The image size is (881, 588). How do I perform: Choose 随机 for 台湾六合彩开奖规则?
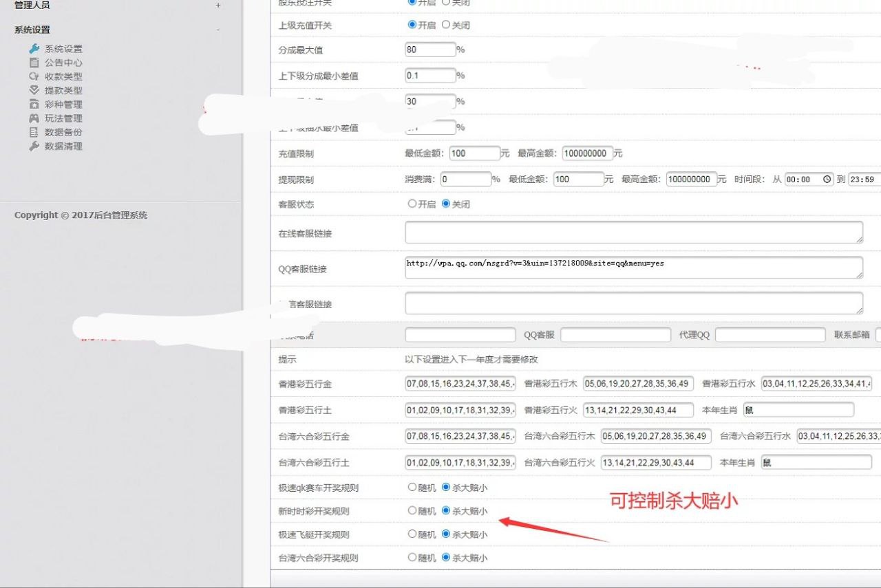pos(412,557)
